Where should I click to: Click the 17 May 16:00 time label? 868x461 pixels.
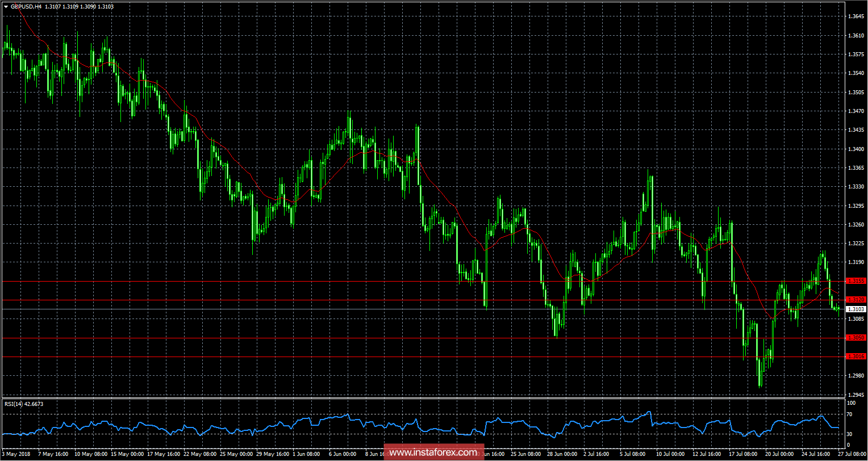point(164,454)
